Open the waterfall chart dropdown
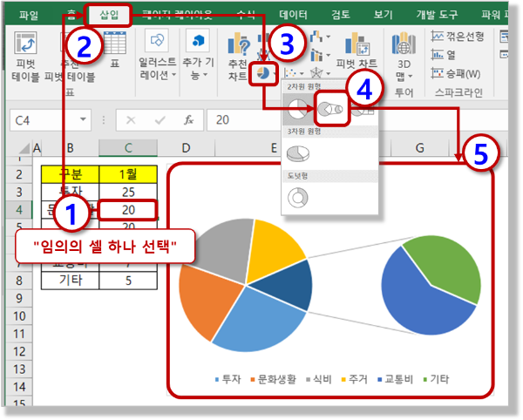This screenshot has height=420, width=523. [320, 37]
